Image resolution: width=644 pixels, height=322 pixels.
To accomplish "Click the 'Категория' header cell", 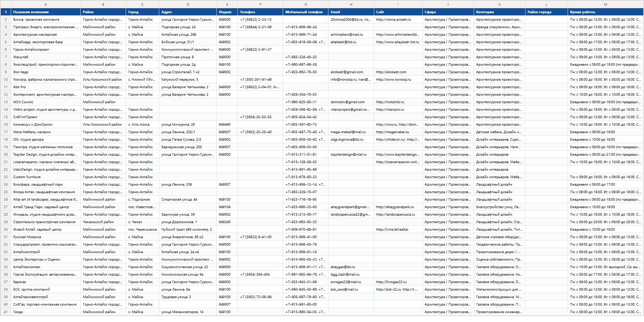I will [x=499, y=12].
